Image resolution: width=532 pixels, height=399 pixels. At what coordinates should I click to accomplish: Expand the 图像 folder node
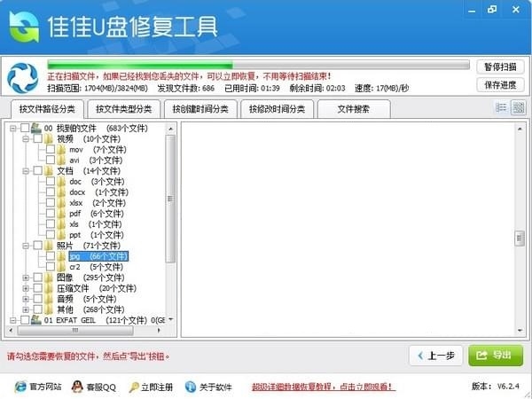26,278
